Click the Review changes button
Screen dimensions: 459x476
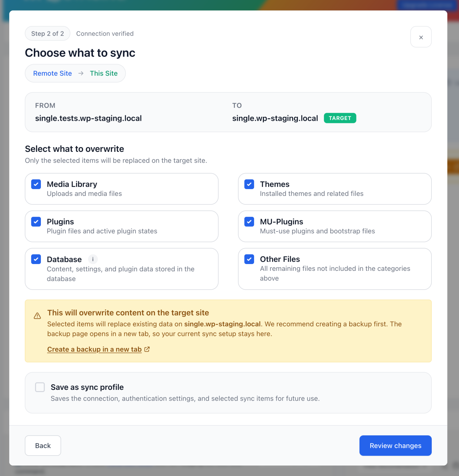[395, 446]
